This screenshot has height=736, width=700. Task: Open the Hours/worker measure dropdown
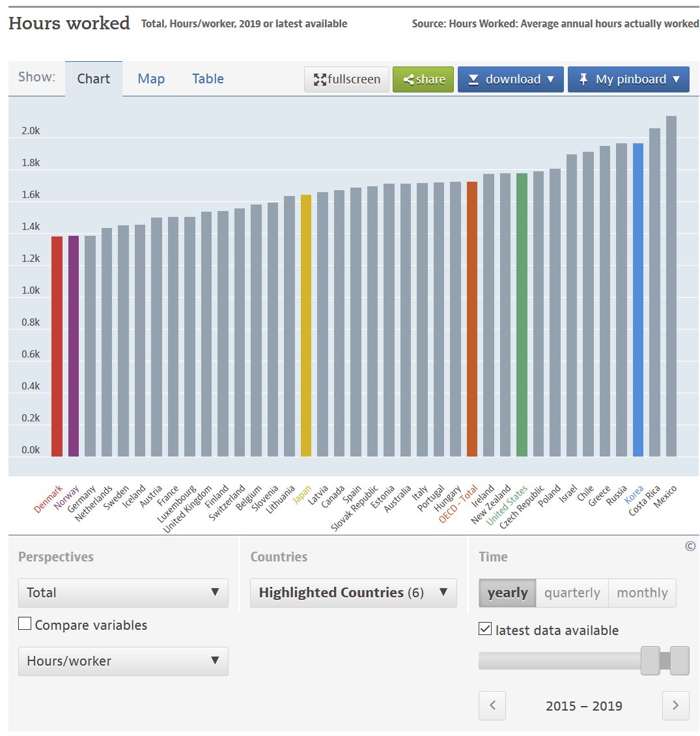point(123,661)
